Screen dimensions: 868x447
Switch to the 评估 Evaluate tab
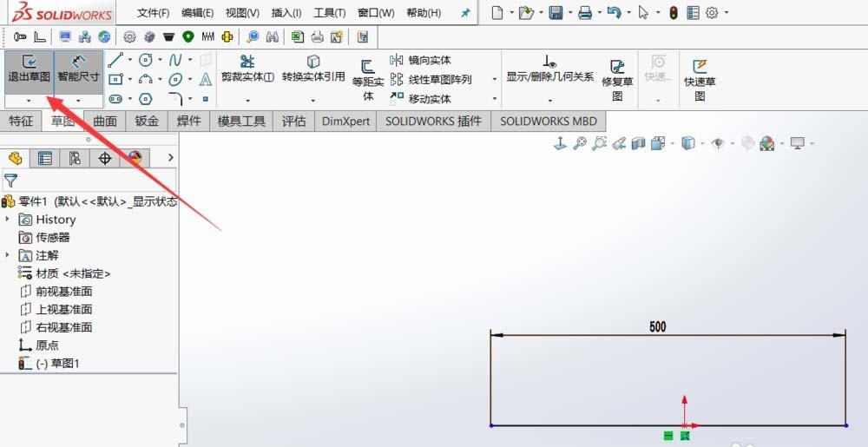tap(293, 122)
